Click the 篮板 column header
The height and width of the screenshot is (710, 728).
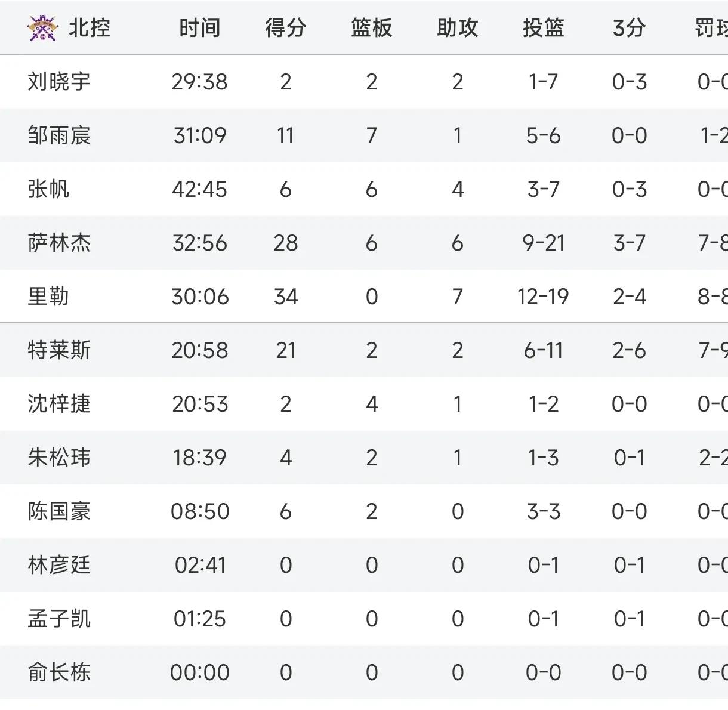(x=371, y=28)
